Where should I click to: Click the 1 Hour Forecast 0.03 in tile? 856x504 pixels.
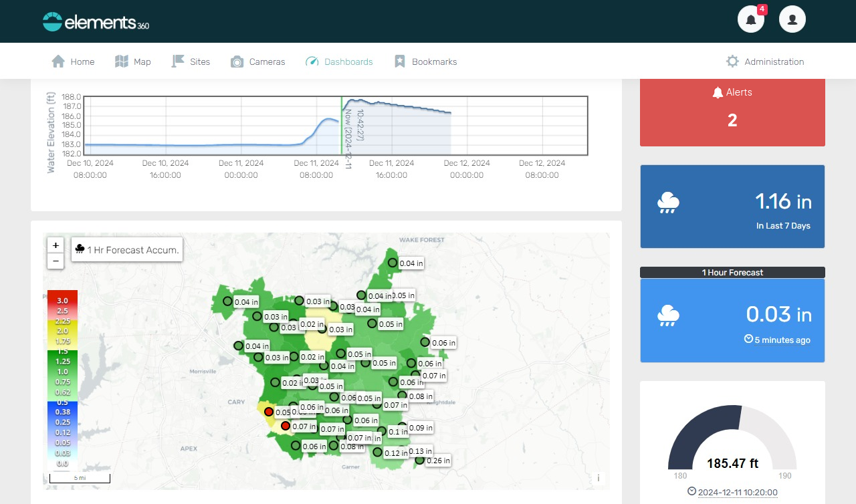click(x=732, y=320)
